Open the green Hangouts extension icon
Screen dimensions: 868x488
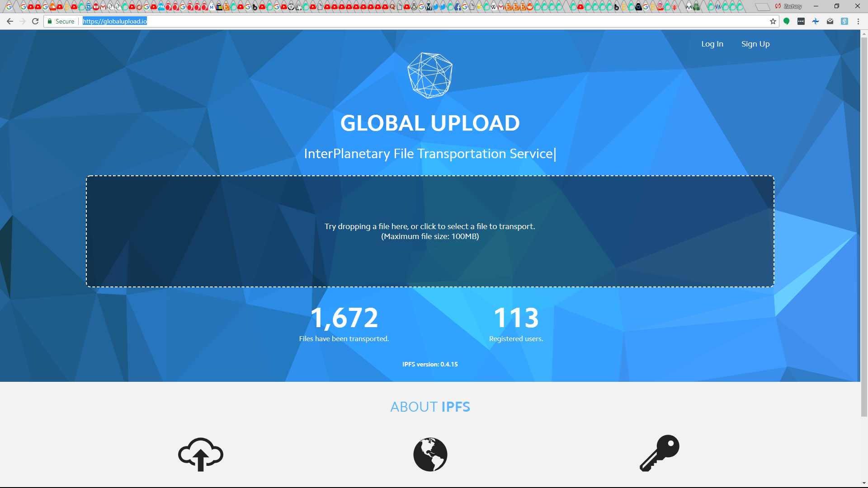click(787, 21)
